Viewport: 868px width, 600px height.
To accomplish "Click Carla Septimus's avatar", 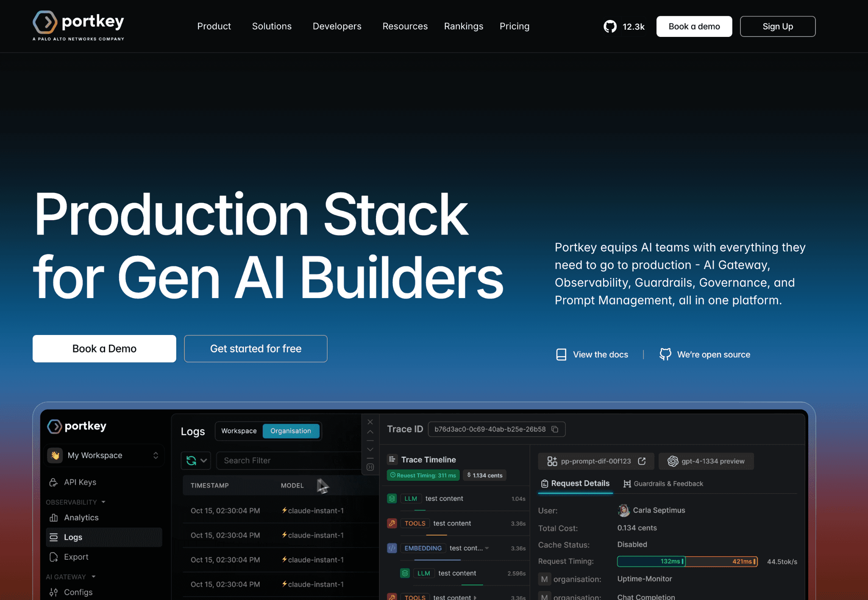I will pos(624,510).
